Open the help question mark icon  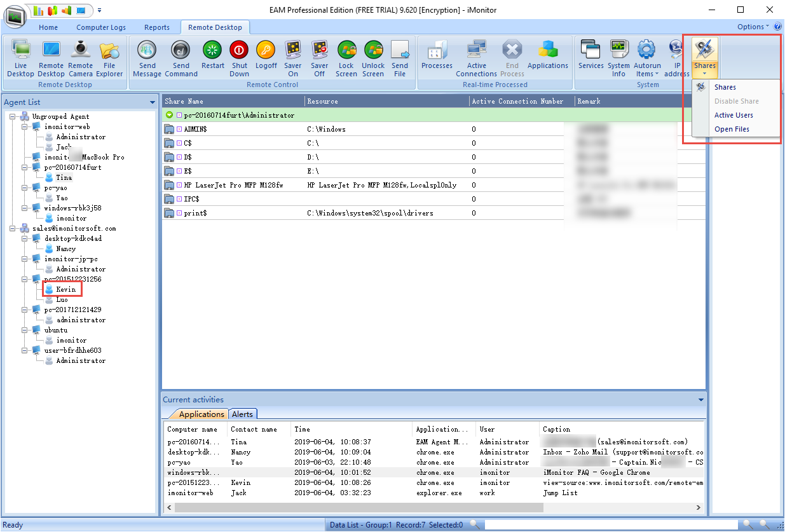coord(777,27)
